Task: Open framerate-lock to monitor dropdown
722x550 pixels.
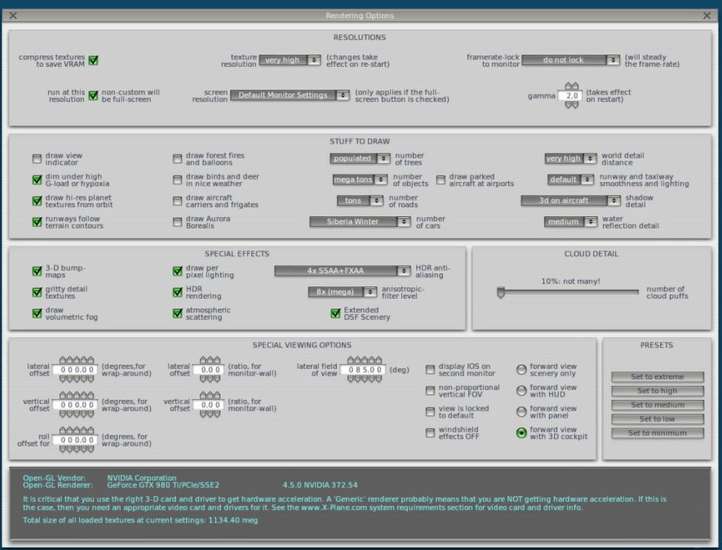Action: [x=571, y=60]
